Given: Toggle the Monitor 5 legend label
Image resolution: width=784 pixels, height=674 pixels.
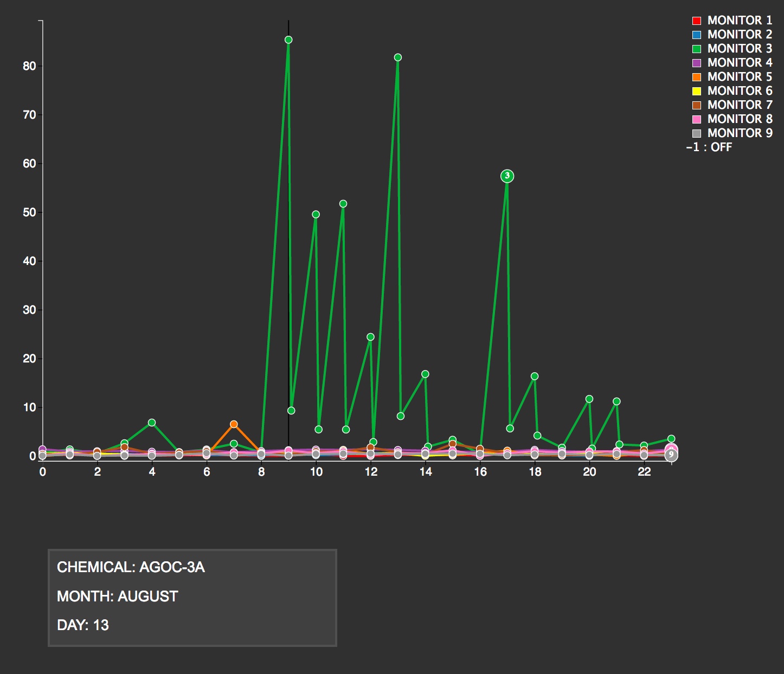Looking at the screenshot, I should click(740, 77).
